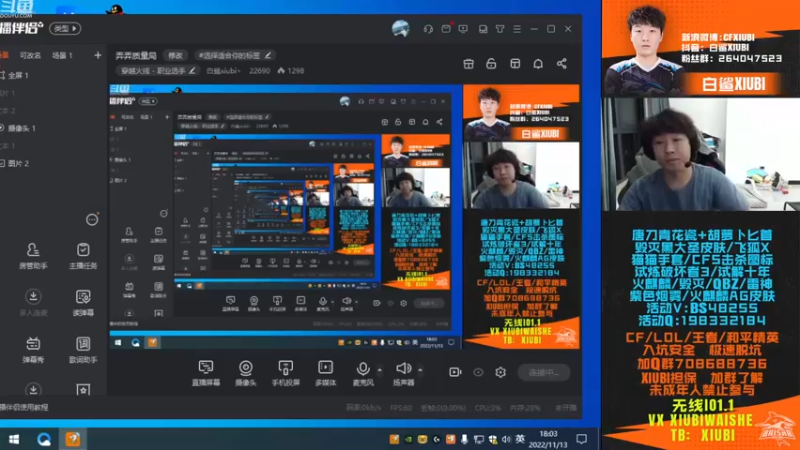This screenshot has width=800, height=450.
Task: Switch to the 可改名 scene tab
Action: (30, 55)
